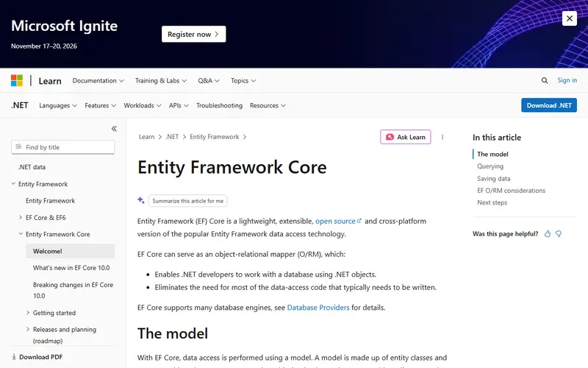The image size is (588, 368).
Task: Expand the Getting started node
Action: (28, 312)
